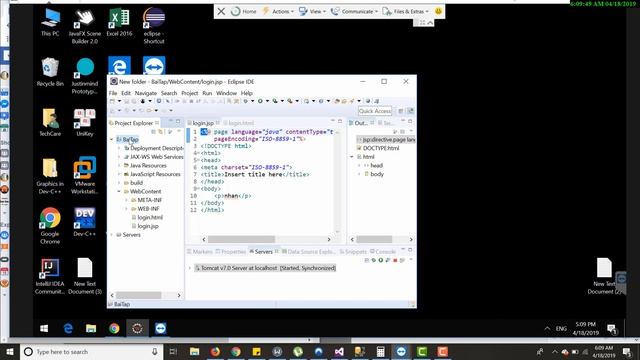Open Run button dropdown arrow
640x360 pixels.
[267, 101]
